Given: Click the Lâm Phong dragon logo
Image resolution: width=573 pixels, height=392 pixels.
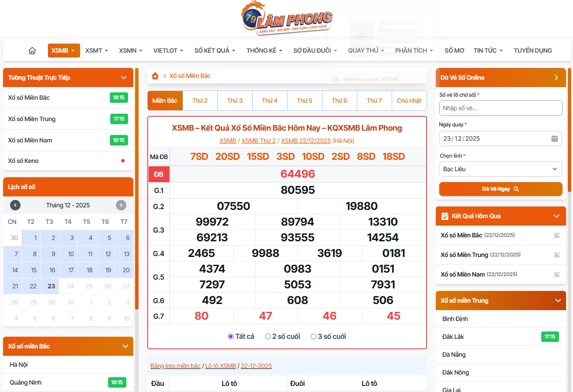Looking at the screenshot, I should 287,19.
